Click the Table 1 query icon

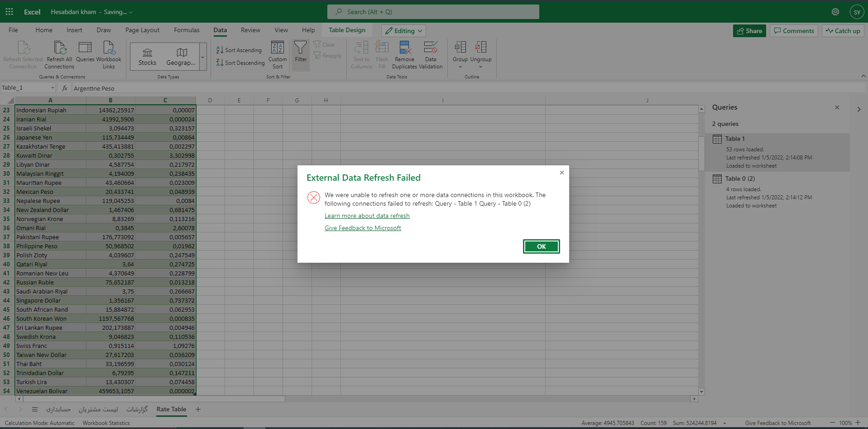pyautogui.click(x=717, y=139)
